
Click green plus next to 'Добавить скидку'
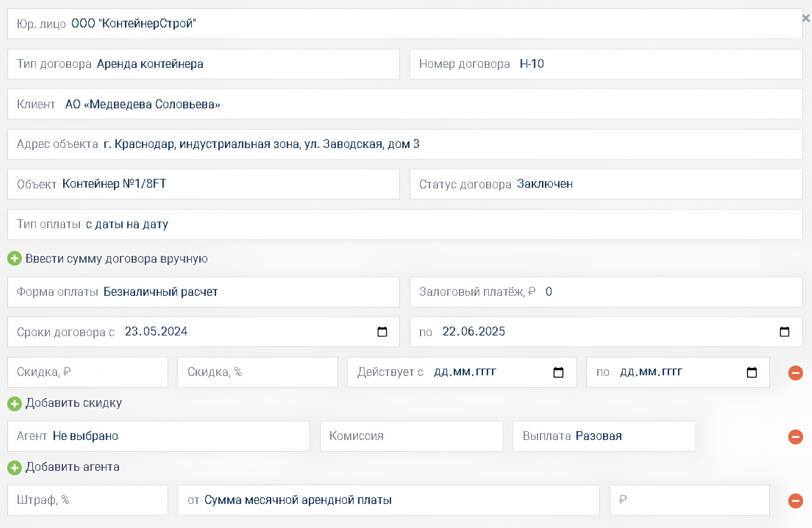click(x=14, y=404)
